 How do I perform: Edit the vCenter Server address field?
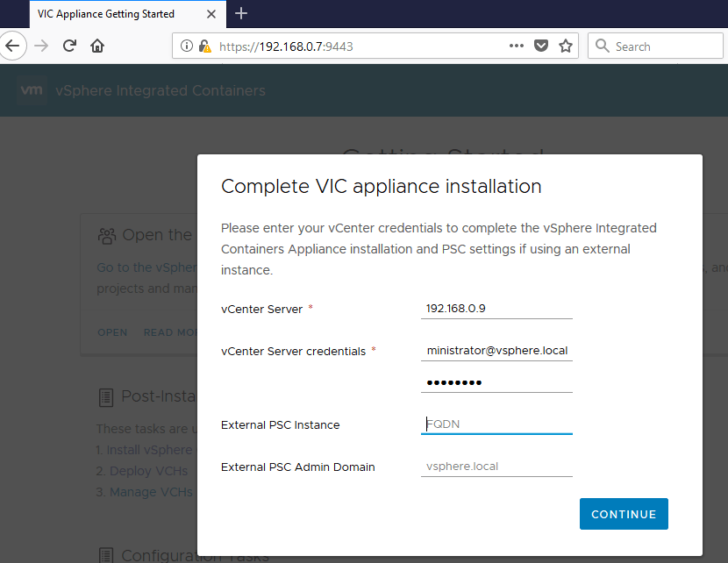click(496, 309)
